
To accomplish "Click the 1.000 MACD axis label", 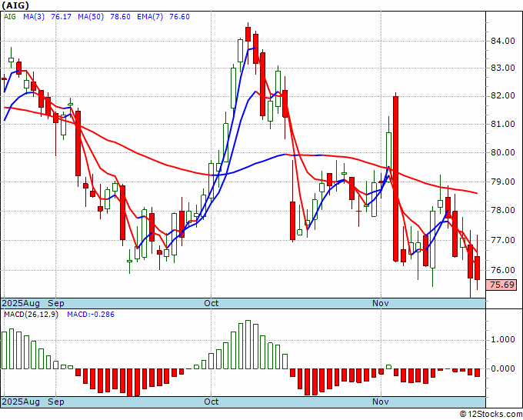I will tap(503, 340).
